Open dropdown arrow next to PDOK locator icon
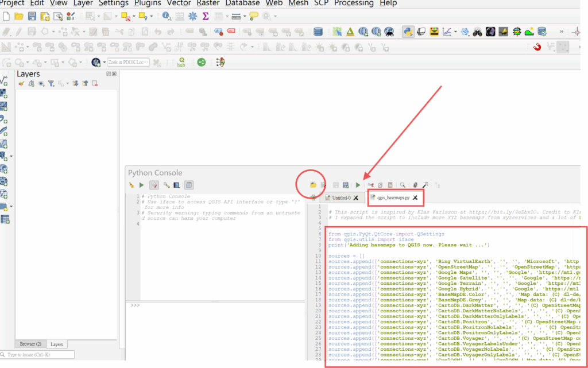Image resolution: width=588 pixels, height=368 pixels. tap(103, 62)
